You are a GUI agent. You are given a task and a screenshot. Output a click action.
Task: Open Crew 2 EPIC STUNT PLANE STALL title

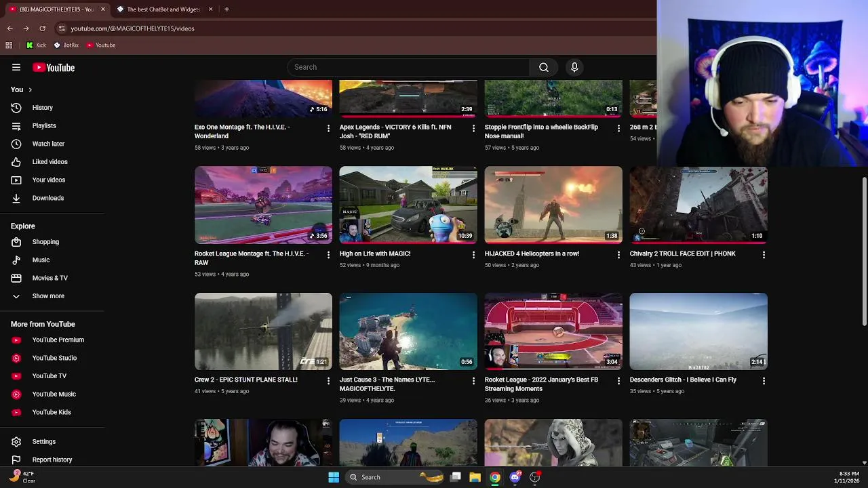[x=246, y=380]
